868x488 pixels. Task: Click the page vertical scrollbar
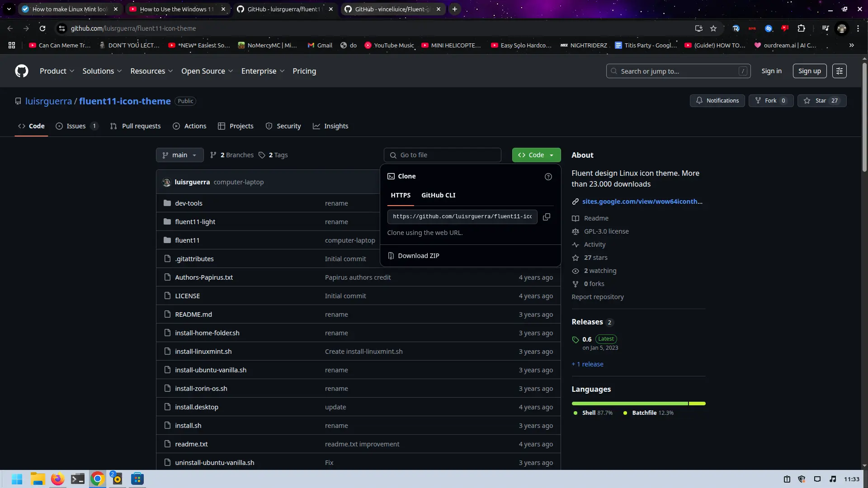864,117
